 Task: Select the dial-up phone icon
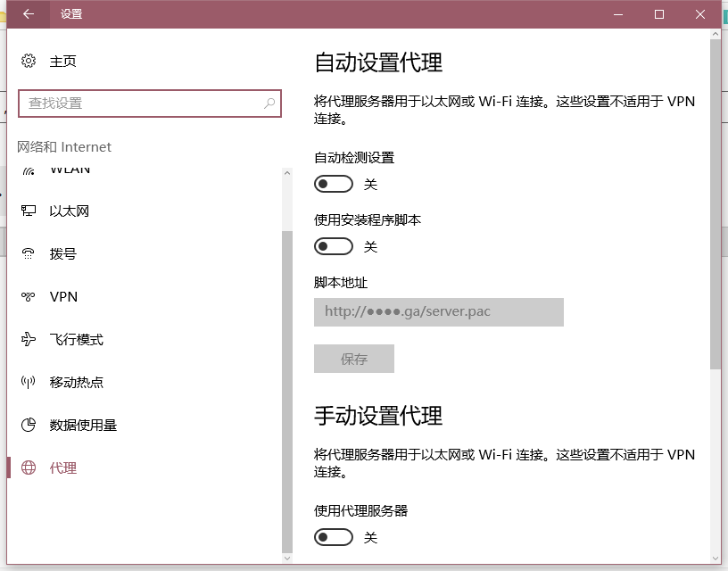[29, 254]
